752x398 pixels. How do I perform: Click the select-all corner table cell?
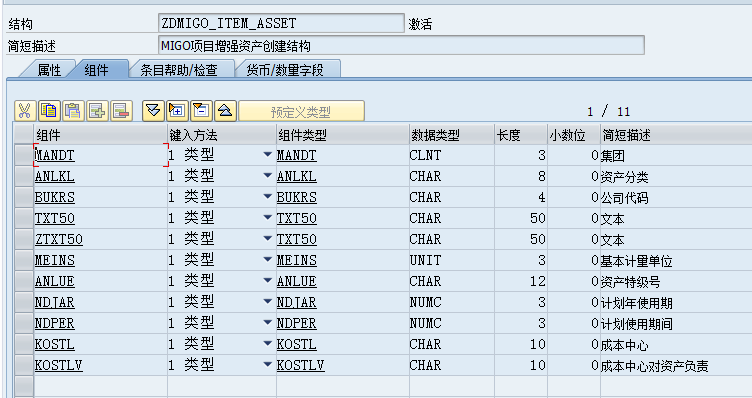pos(24,134)
